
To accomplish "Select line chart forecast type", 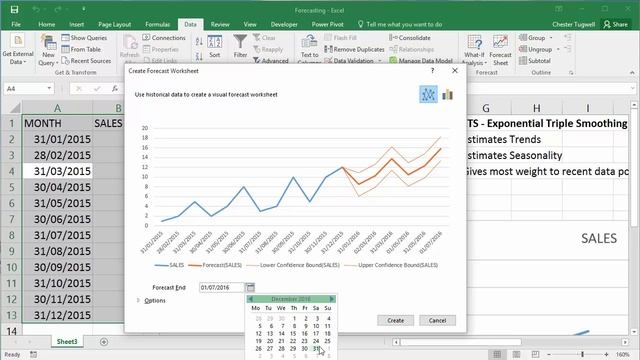I will [x=428, y=94].
